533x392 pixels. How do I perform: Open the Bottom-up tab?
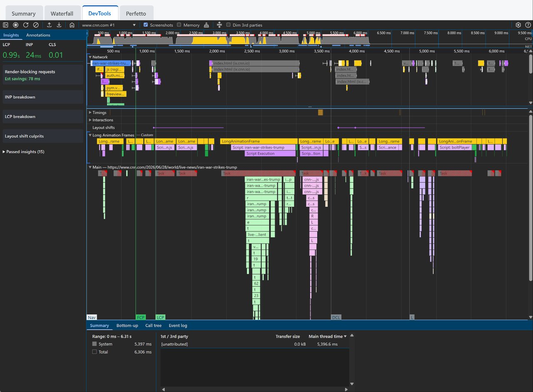tap(127, 325)
